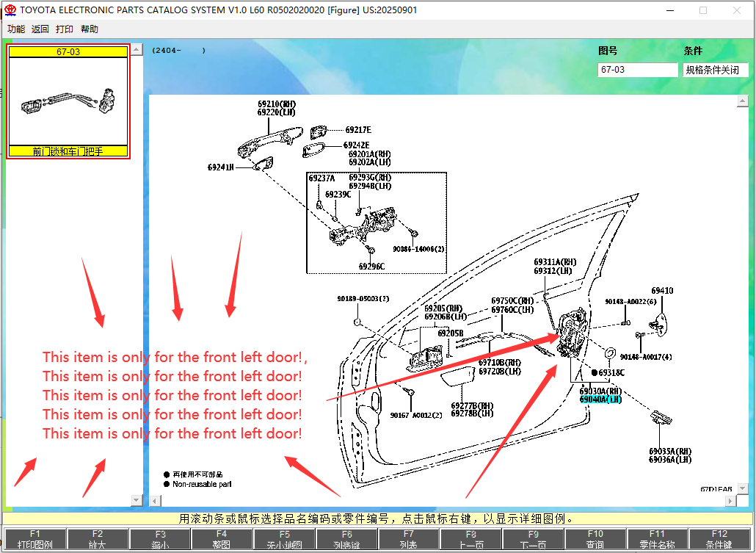
Task: Select the 67-03 figure thumbnail
Action: pyautogui.click(x=68, y=101)
